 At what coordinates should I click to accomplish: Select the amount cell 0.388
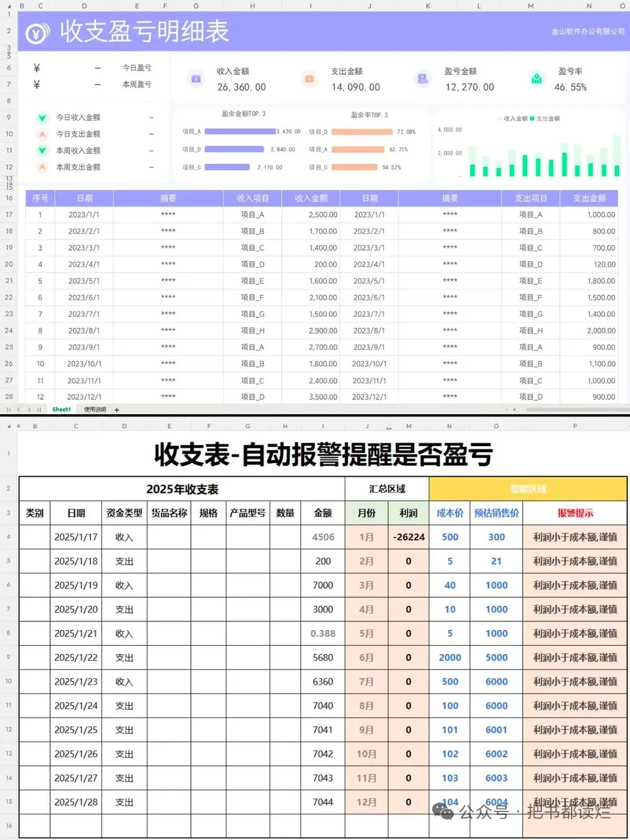[x=323, y=633]
